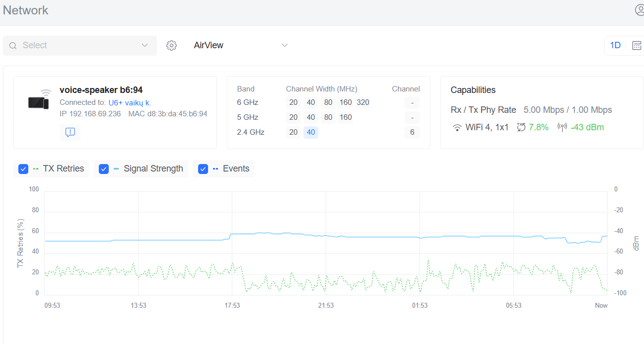Image resolution: width=644 pixels, height=344 pixels.
Task: Click the MAC d8:3b:da:45:b6:94 text
Action: click(x=168, y=114)
